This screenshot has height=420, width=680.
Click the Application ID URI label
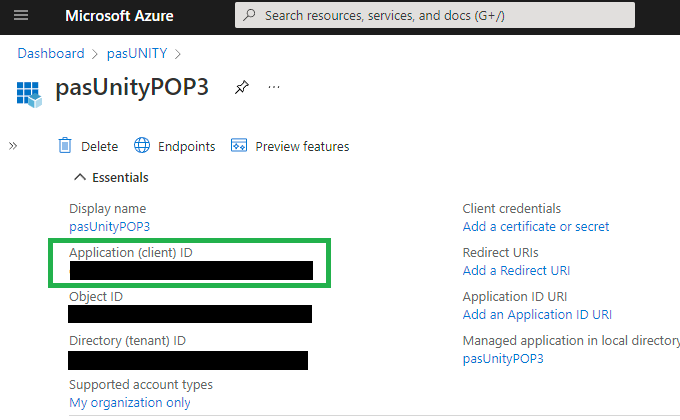point(515,297)
